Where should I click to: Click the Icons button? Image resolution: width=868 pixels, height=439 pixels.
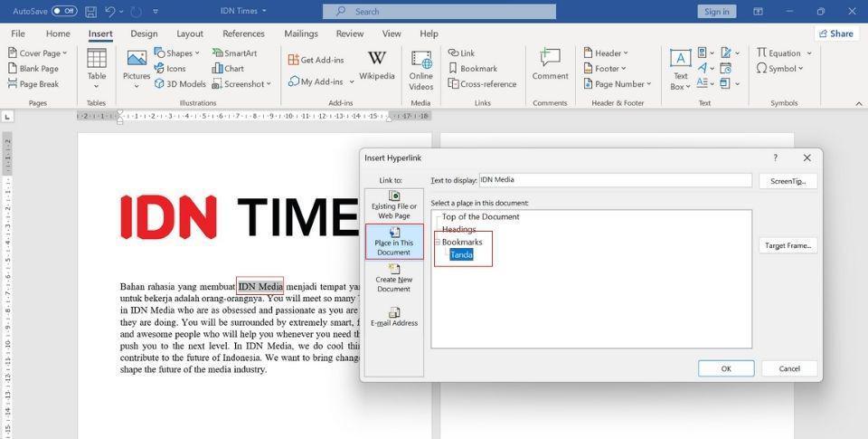coord(170,69)
